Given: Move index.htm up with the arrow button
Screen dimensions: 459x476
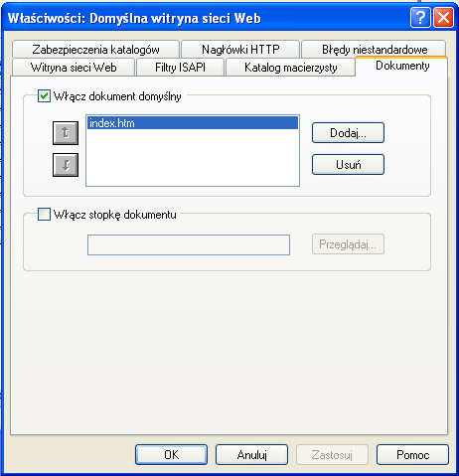Looking at the screenshot, I should [x=66, y=133].
